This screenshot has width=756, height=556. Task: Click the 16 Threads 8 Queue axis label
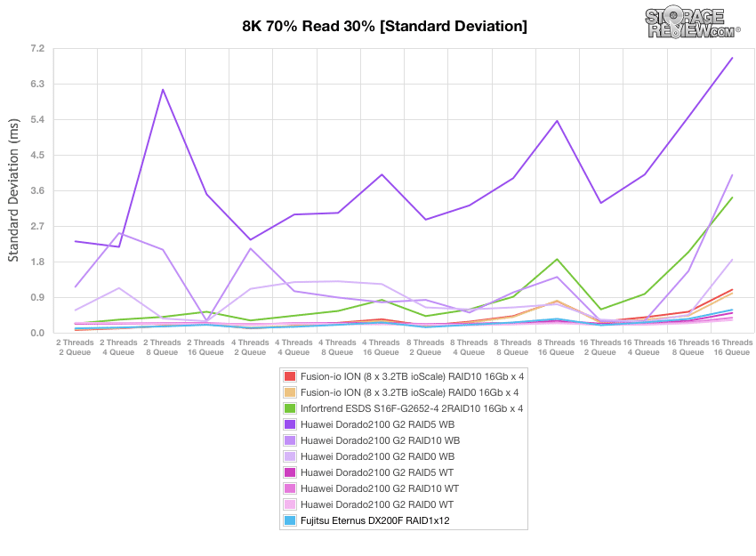click(688, 347)
